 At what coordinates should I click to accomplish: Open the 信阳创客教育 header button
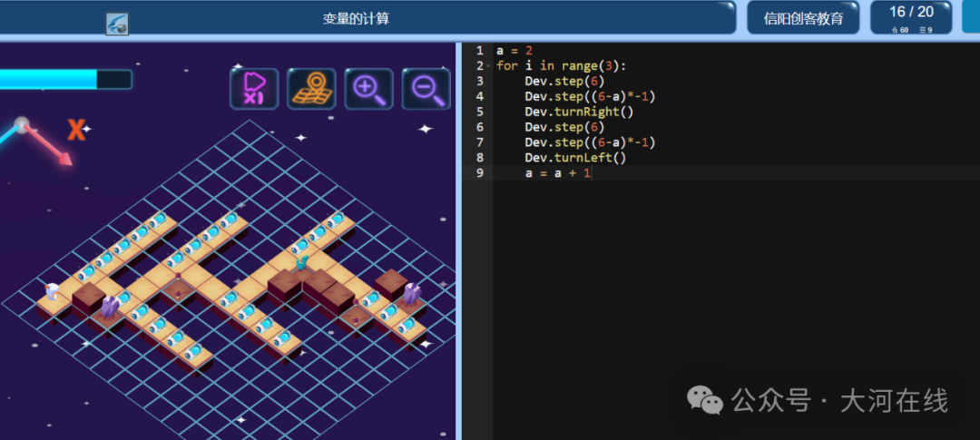tap(803, 18)
